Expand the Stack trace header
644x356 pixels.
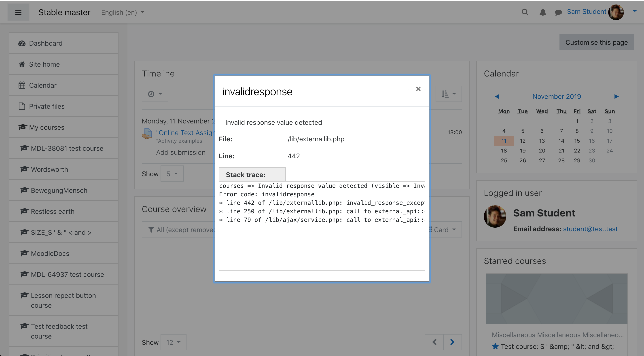coord(252,174)
